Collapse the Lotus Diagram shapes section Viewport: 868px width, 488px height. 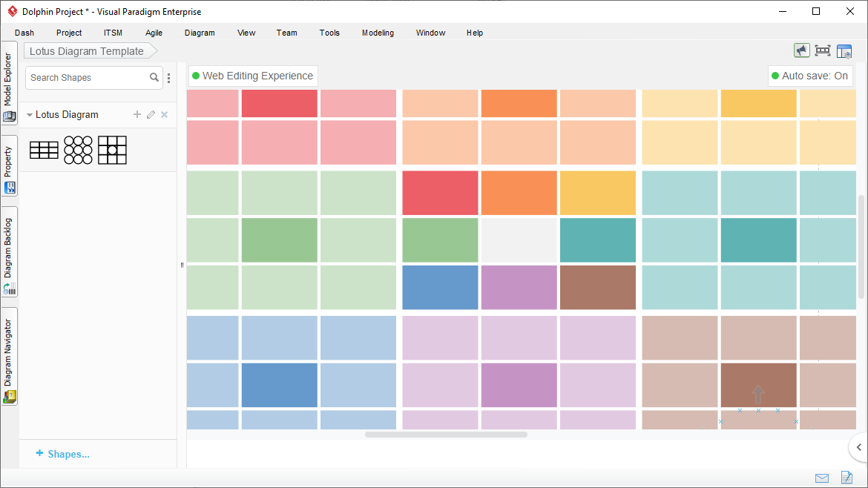(x=29, y=114)
